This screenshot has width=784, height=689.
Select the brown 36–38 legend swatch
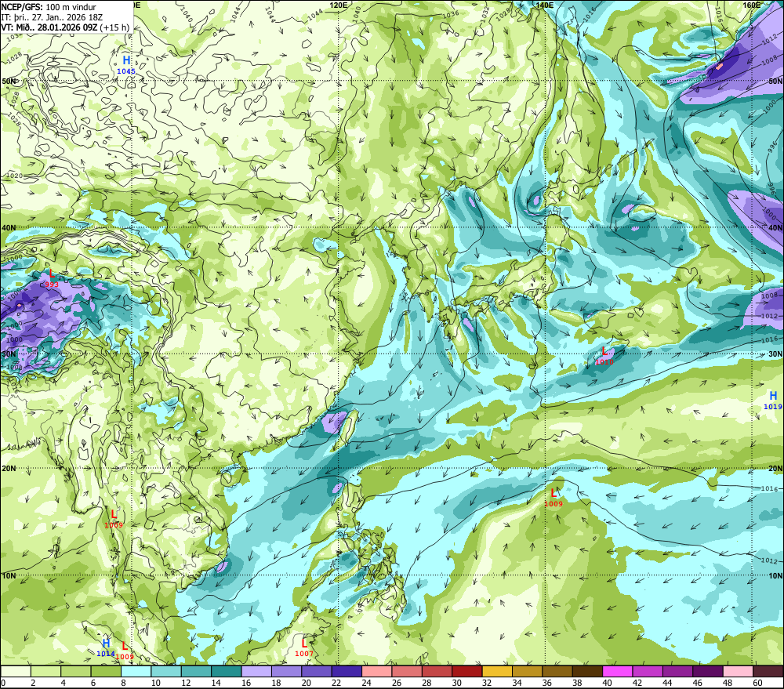coord(557,671)
